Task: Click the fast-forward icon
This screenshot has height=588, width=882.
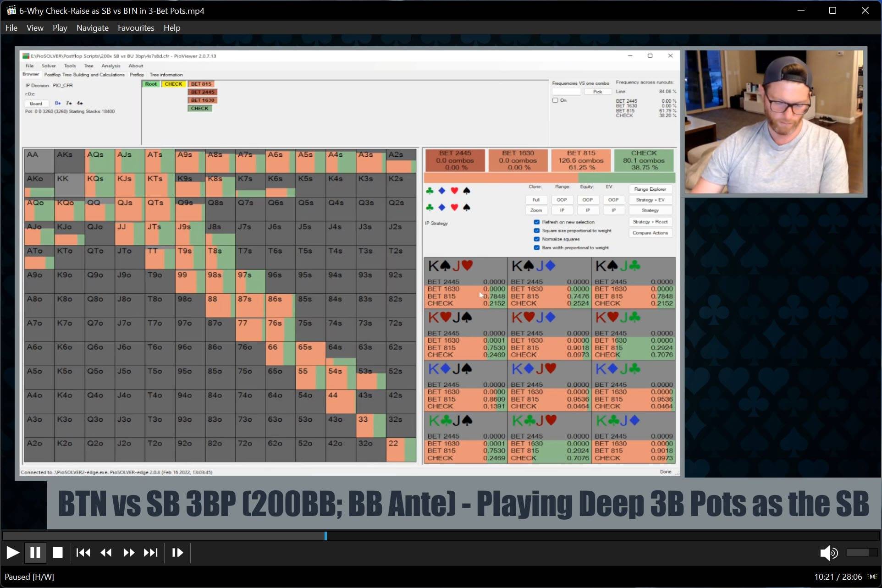Action: pos(129,553)
